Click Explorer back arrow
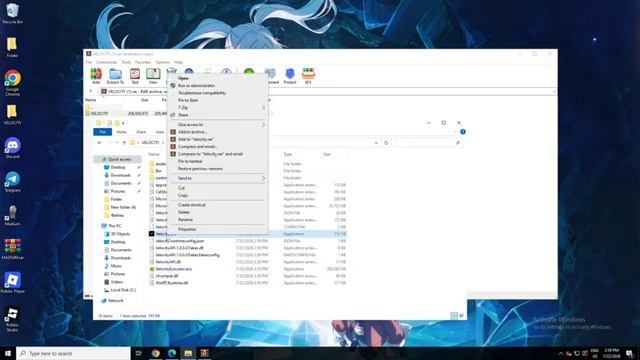This screenshot has height=360, width=640. click(100, 143)
